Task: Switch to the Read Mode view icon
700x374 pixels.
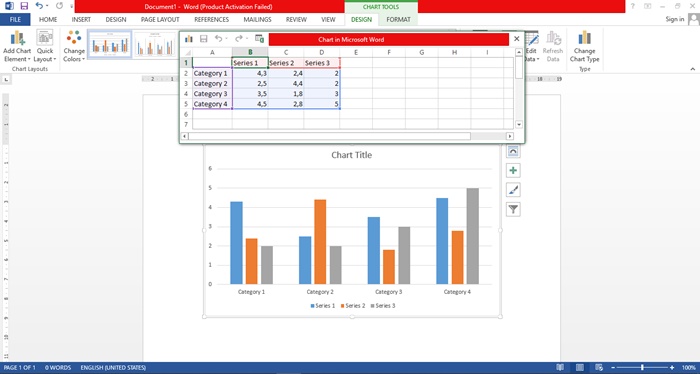Action: point(560,367)
